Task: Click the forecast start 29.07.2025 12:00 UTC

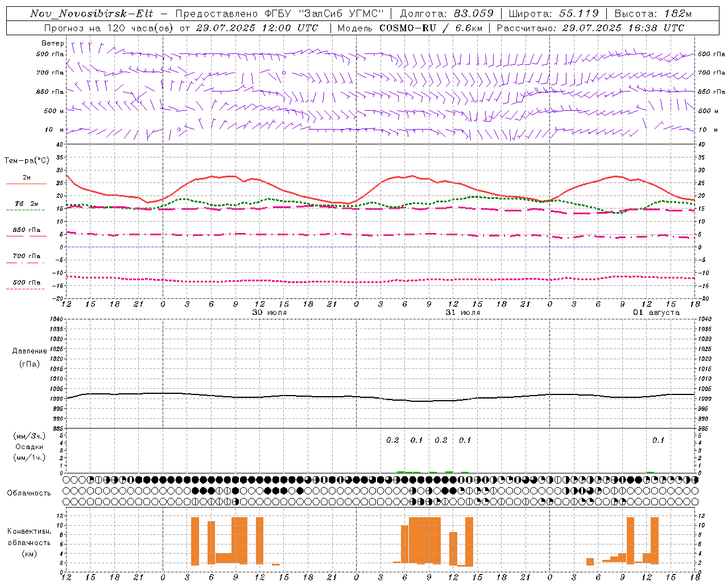Action: tap(257, 28)
